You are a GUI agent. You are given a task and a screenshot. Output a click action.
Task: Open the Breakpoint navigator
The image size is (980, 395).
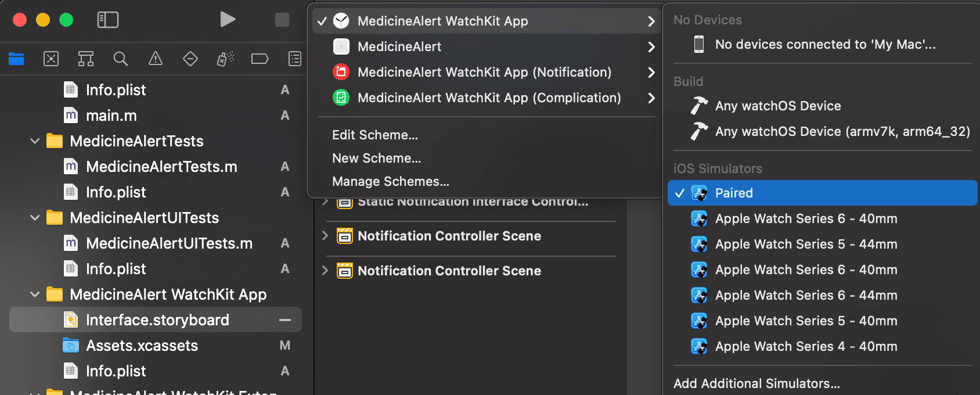coord(260,59)
